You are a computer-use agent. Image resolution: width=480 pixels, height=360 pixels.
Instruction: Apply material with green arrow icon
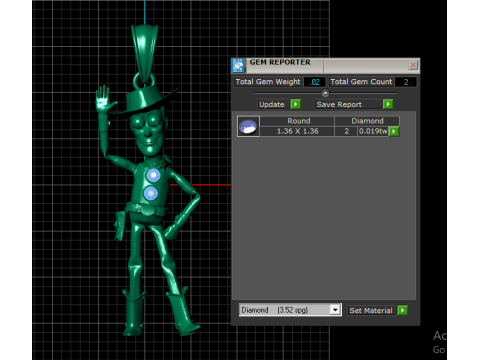pyautogui.click(x=402, y=311)
